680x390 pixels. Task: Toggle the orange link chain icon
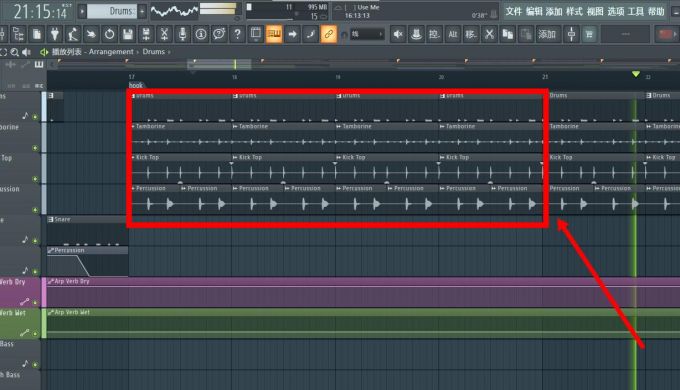pyautogui.click(x=329, y=34)
